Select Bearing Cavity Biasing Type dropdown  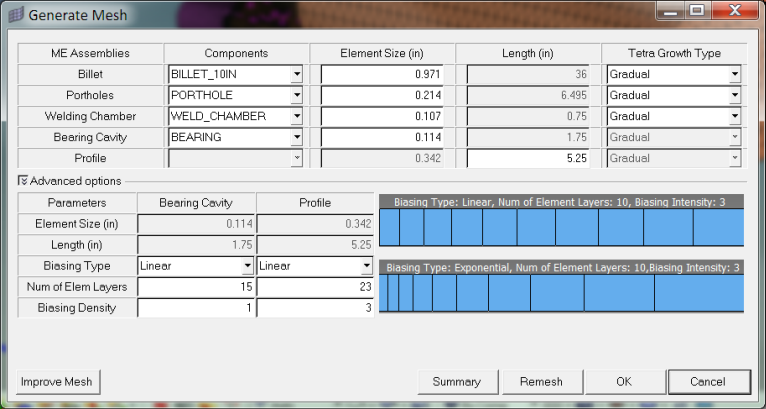(x=247, y=266)
